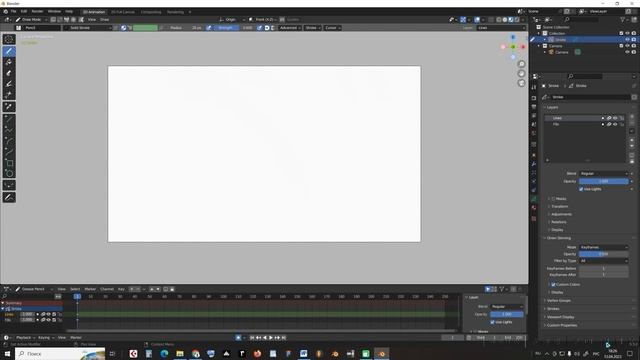Toggle Use Lights checkbox in properties panel

[x=581, y=189]
